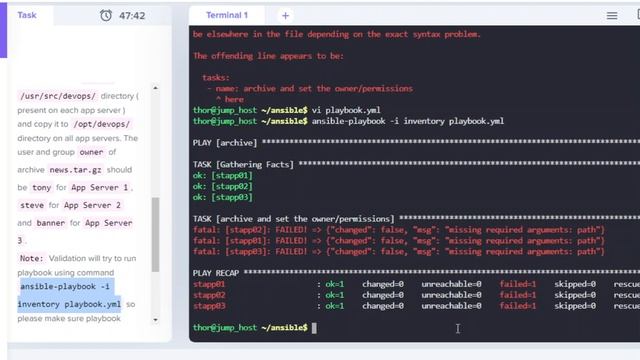Image resolution: width=640 pixels, height=360 pixels.
Task: Click the fatal [stapp02] FAILED line
Action: [399, 230]
